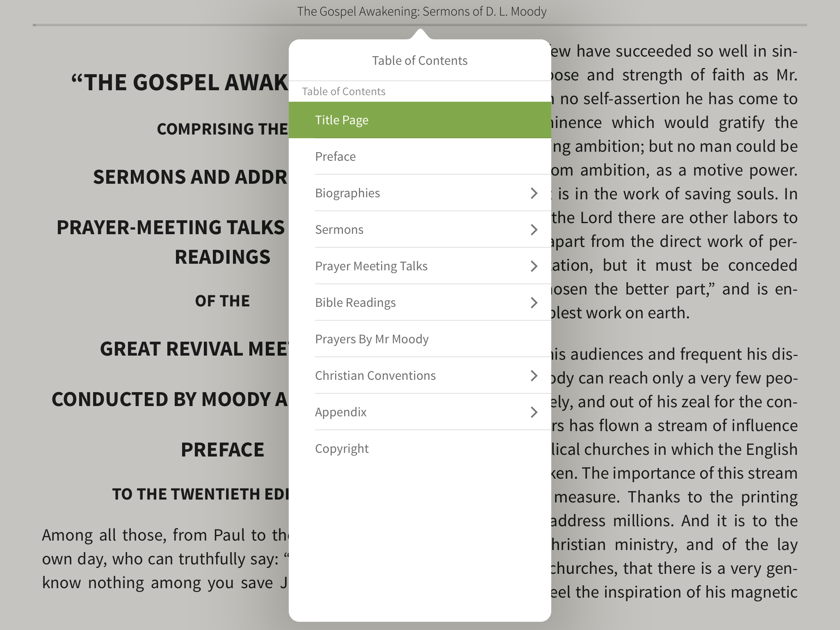Click the gray Table of Contents section label
The height and width of the screenshot is (630, 840).
pos(344,91)
